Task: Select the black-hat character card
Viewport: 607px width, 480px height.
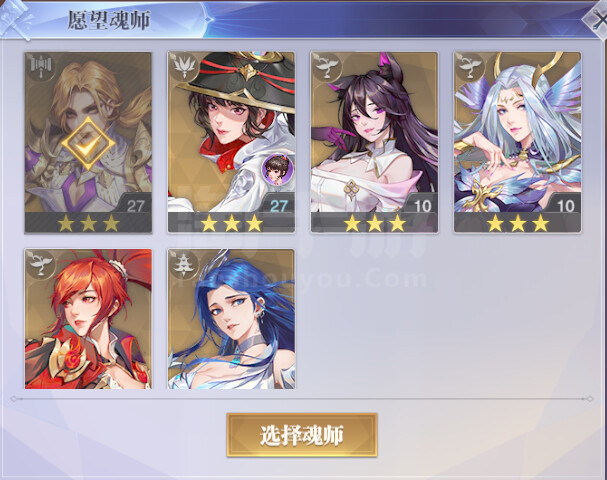Action: 231,142
